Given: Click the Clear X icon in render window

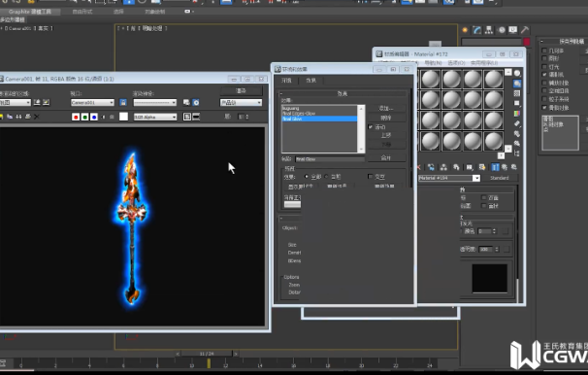Looking at the screenshot, I should point(36,117).
